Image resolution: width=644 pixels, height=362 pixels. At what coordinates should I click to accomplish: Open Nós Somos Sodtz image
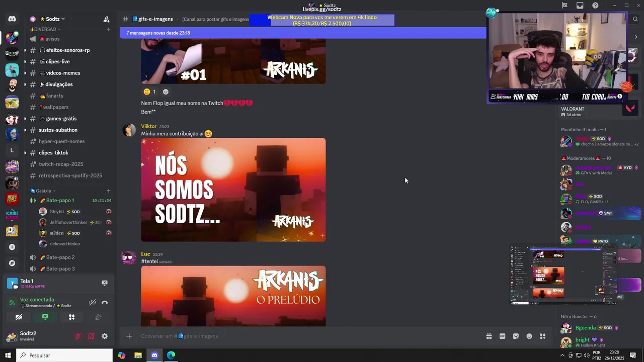click(233, 190)
